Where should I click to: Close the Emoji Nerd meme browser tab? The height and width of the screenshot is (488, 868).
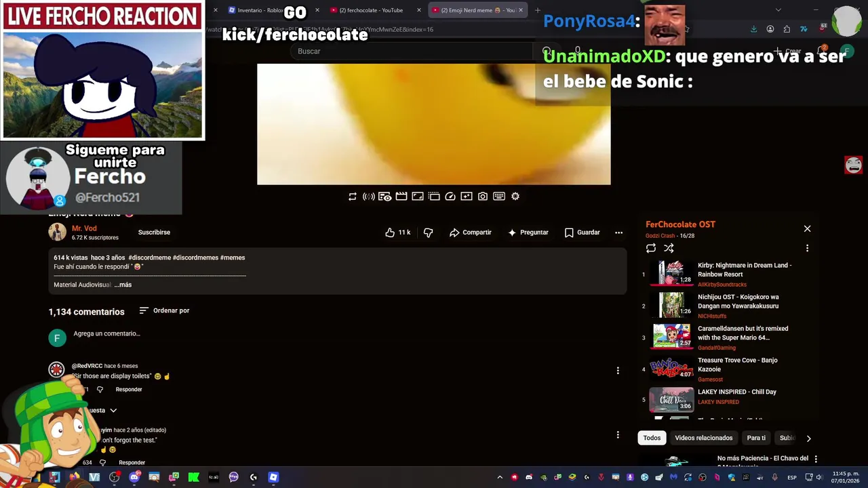click(521, 10)
